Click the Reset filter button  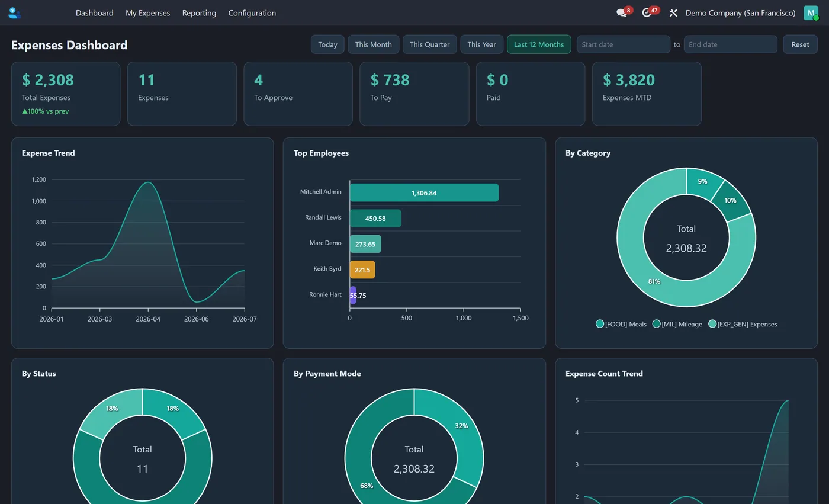coord(800,44)
